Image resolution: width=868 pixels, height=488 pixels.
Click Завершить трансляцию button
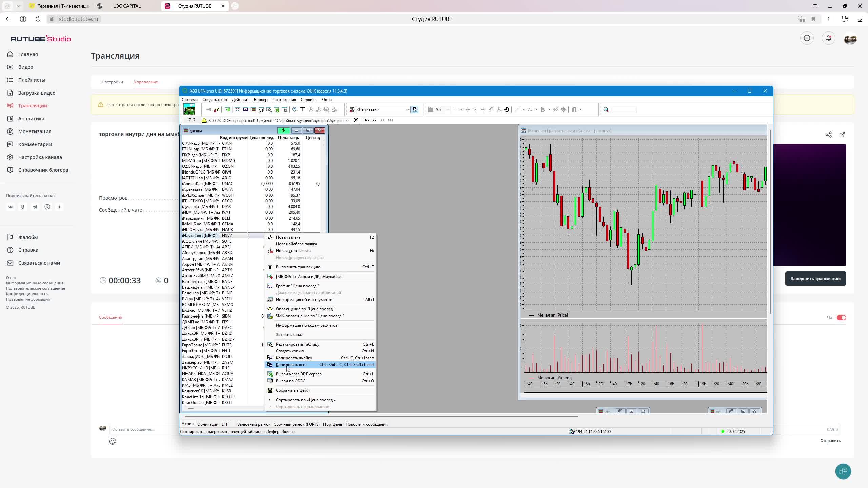(x=815, y=279)
